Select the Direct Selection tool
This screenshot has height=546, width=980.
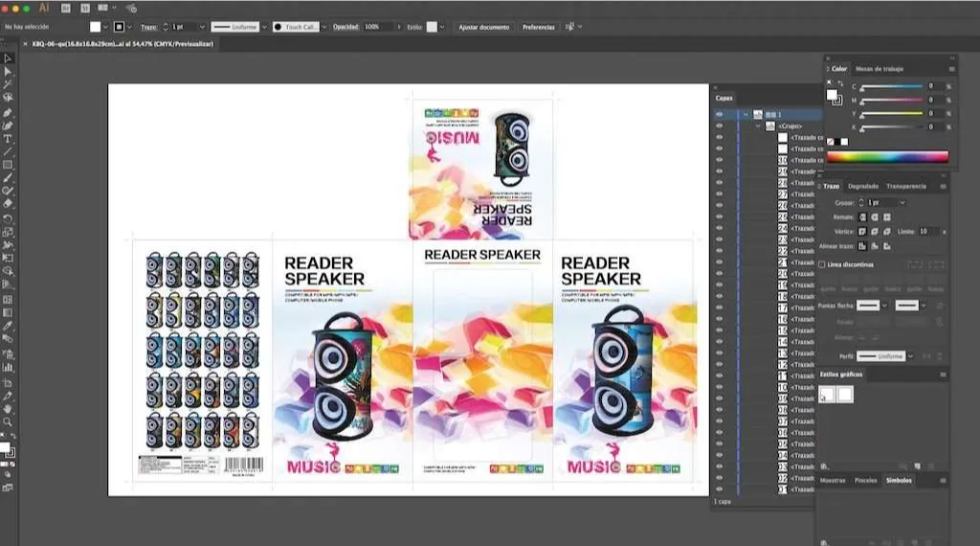coord(8,72)
